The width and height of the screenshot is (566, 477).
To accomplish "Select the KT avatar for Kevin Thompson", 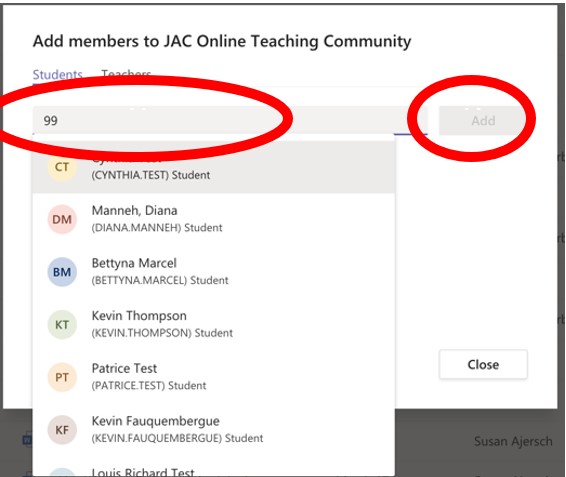I will point(62,325).
